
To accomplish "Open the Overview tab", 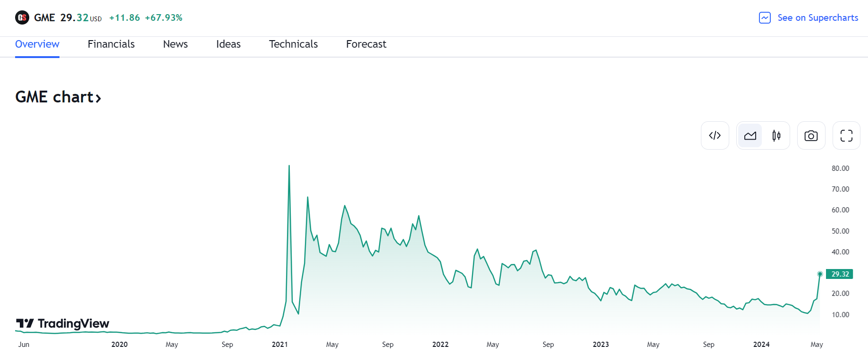I will (37, 44).
